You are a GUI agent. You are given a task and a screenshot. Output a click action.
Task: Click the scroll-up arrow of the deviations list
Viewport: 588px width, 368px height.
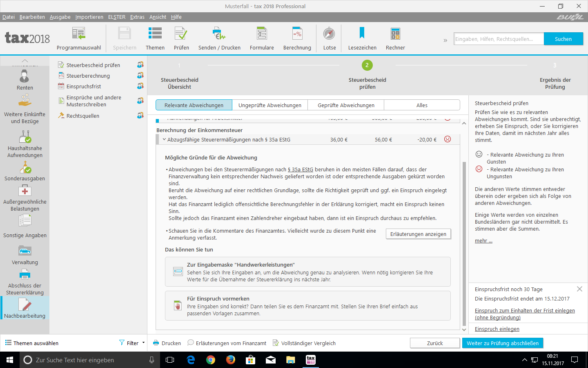tap(464, 123)
